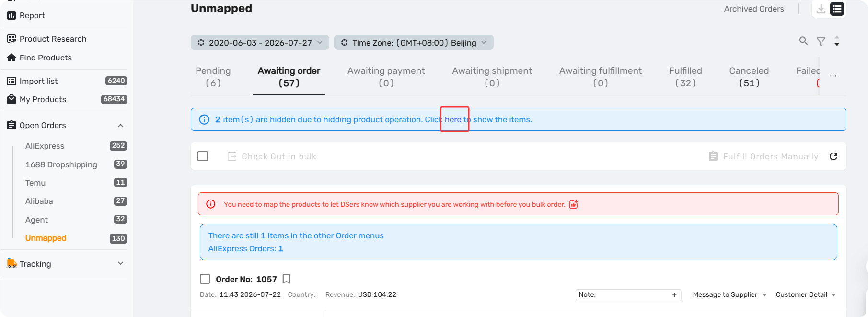868x317 pixels.
Task: Click the download orders icon
Action: point(821,9)
